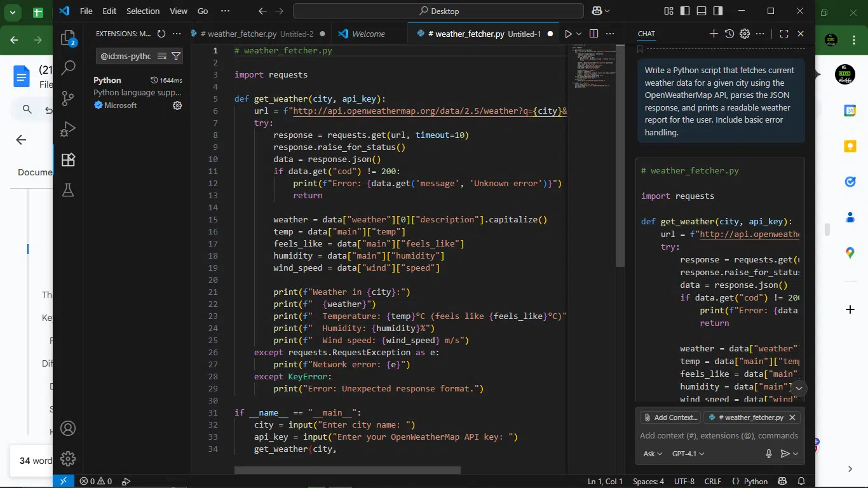The height and width of the screenshot is (488, 868).
Task: Click the editor horizontal scrollbar
Action: pyautogui.click(x=347, y=471)
